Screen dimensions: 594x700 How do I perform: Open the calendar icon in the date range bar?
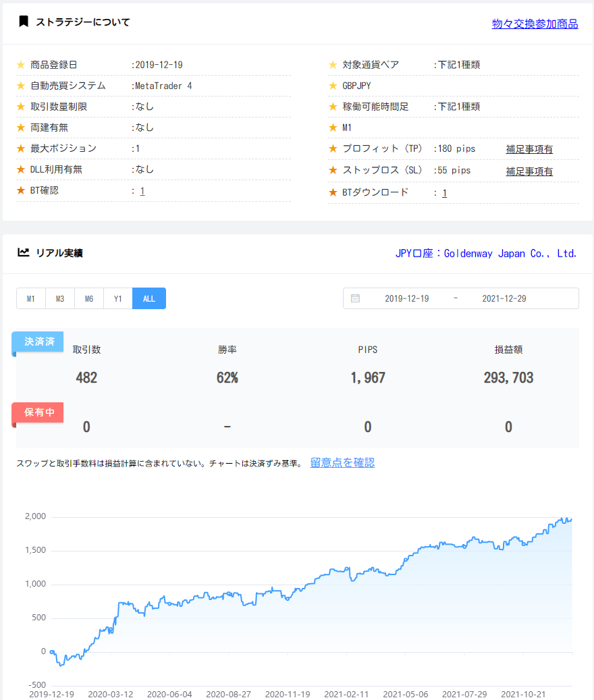tap(356, 298)
